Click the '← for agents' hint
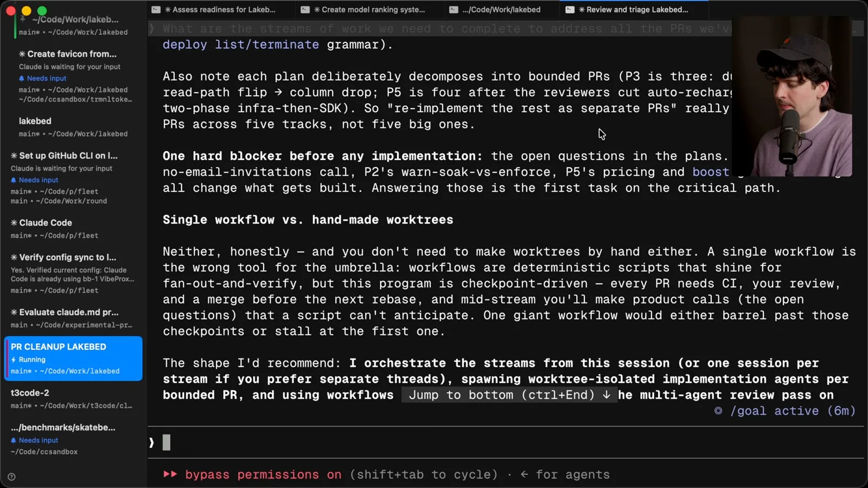Viewport: 868px width, 488px height. [565, 474]
